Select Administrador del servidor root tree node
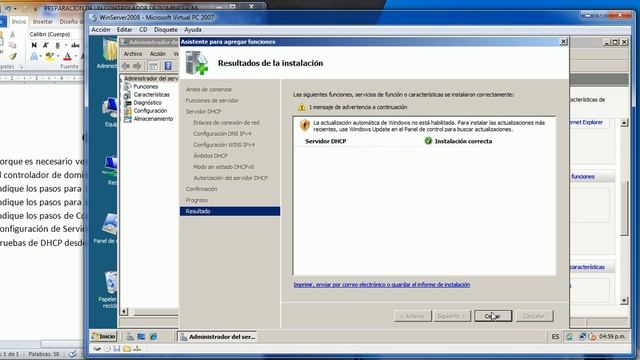The width and height of the screenshot is (640, 360). click(151, 78)
